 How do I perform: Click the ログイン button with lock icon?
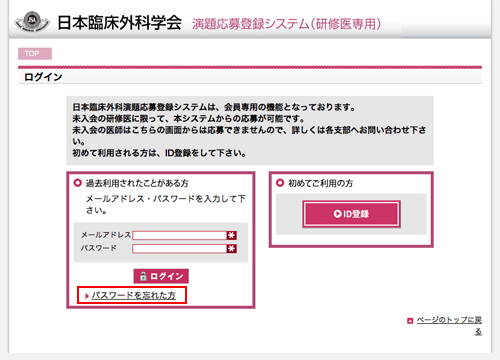point(161,276)
